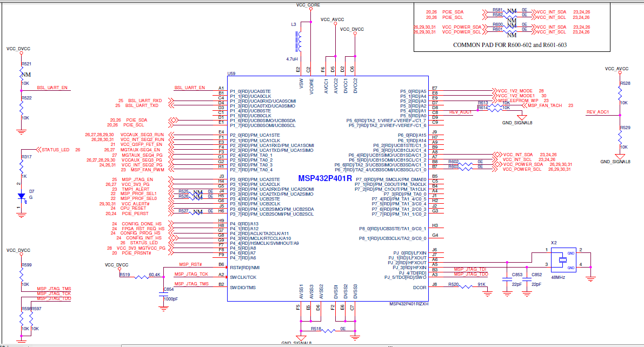Select the VCC_QSFP_FET_EN net label

click(x=141, y=144)
